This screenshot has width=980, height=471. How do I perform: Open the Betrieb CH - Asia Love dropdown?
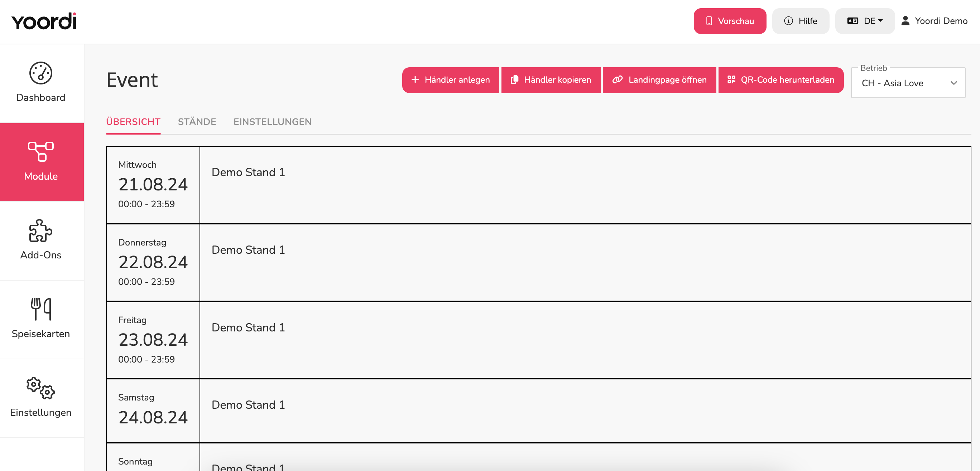[908, 83]
